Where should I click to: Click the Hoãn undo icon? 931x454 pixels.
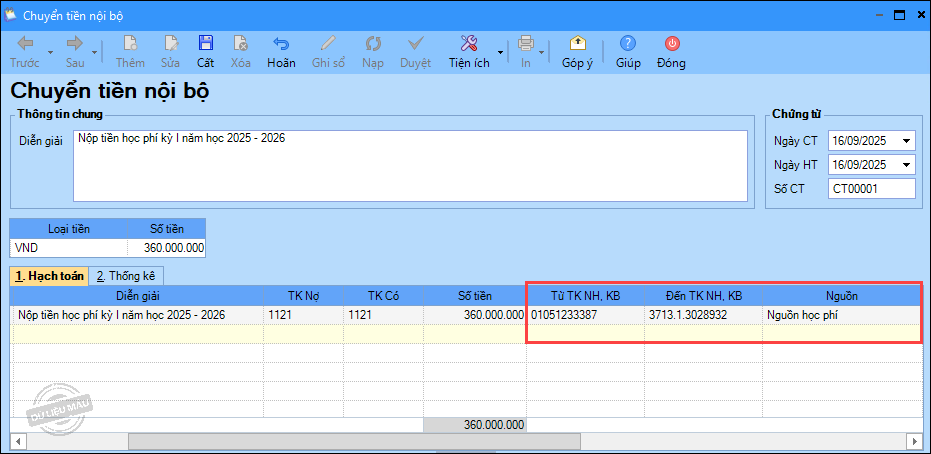(281, 44)
